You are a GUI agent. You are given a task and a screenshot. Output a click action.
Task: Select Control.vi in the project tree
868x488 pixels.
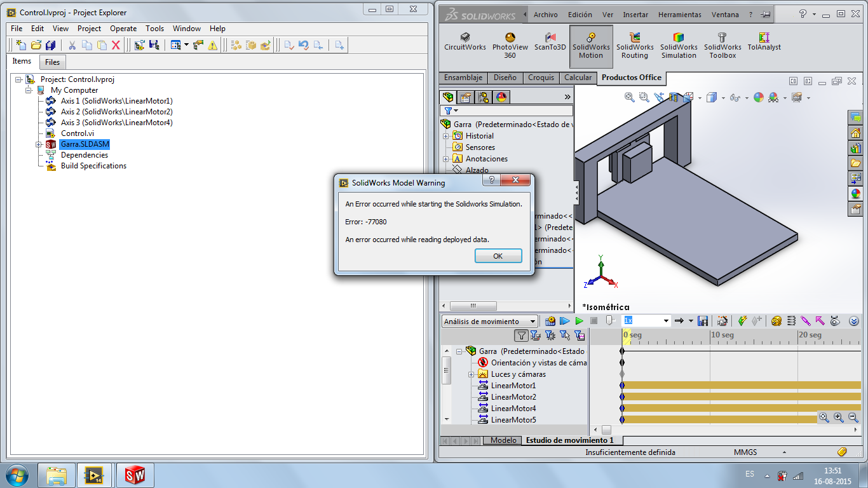click(77, 133)
